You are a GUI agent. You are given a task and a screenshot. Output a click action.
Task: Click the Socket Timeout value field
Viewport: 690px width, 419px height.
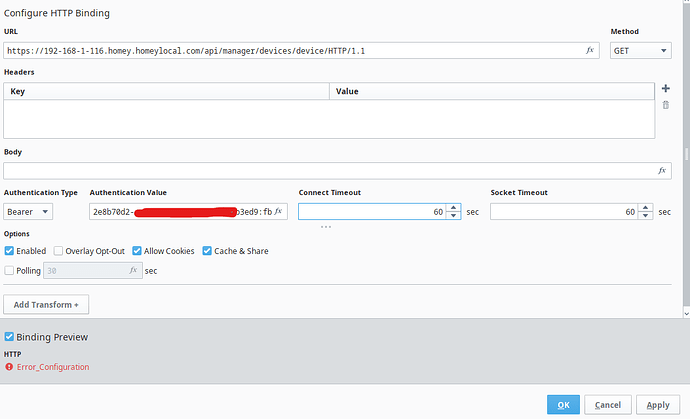(x=564, y=212)
